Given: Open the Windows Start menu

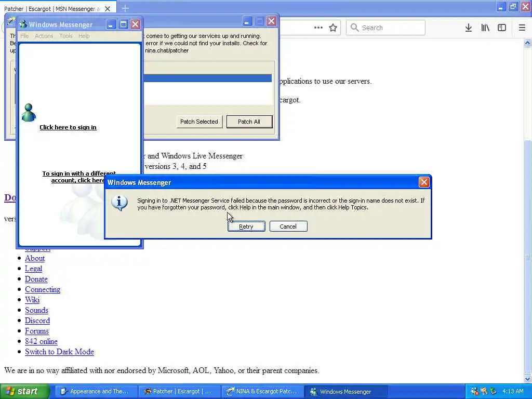Looking at the screenshot, I should click(x=24, y=392).
